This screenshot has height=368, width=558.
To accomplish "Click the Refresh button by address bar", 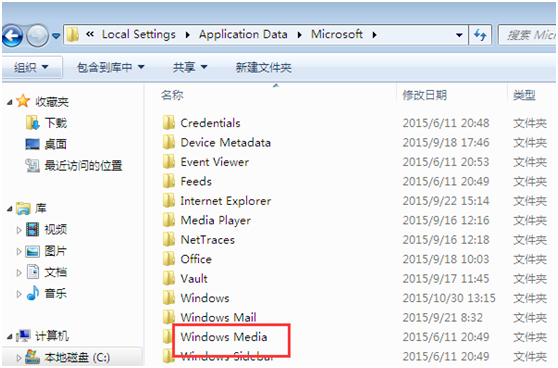I will click(480, 35).
